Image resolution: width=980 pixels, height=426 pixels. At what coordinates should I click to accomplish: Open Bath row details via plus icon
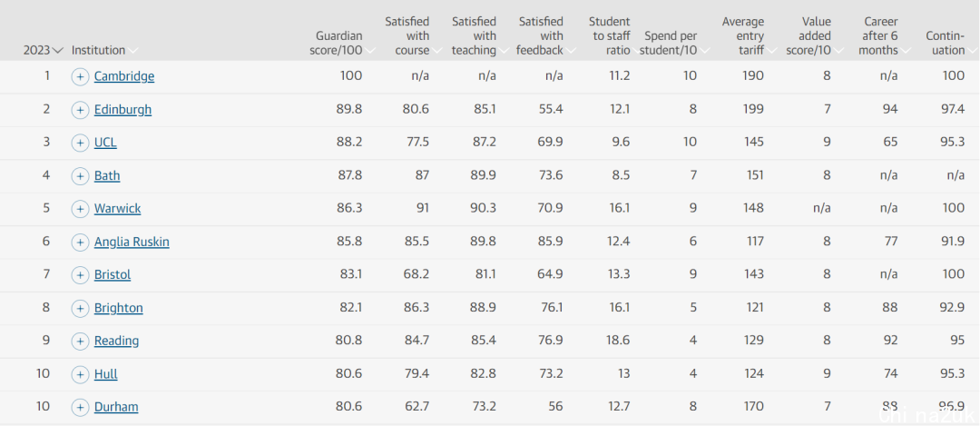pyautogui.click(x=80, y=176)
